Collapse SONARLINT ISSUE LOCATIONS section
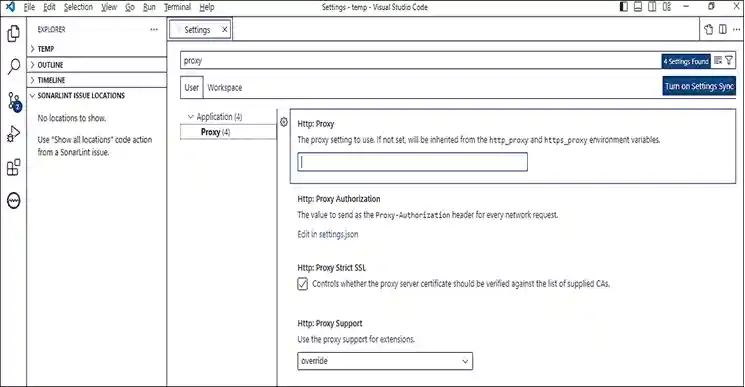 [x=97, y=95]
